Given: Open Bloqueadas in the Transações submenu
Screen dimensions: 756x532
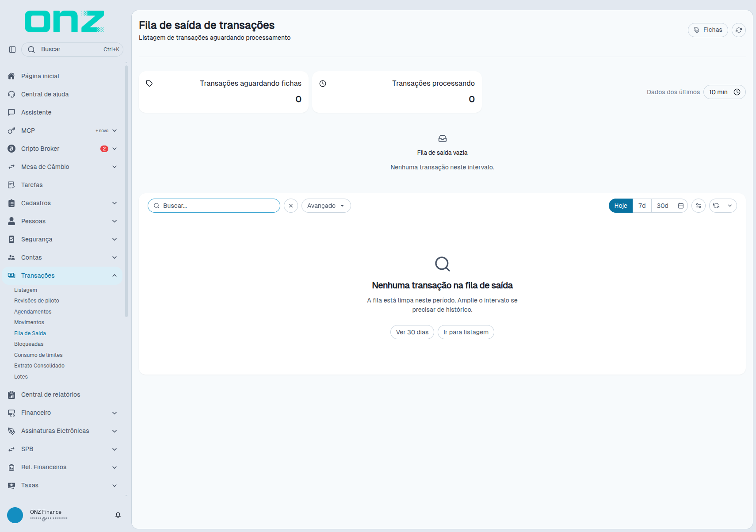Looking at the screenshot, I should click(x=29, y=344).
